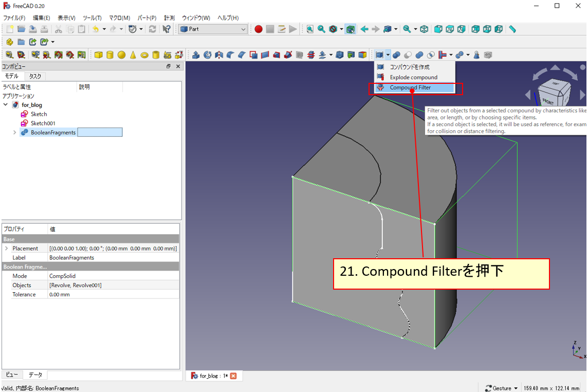Click the refresh recompute icon

click(x=152, y=29)
